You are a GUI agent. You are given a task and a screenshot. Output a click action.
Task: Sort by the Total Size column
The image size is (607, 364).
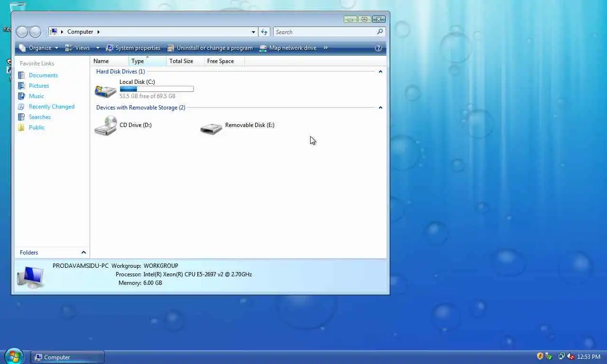pyautogui.click(x=185, y=61)
